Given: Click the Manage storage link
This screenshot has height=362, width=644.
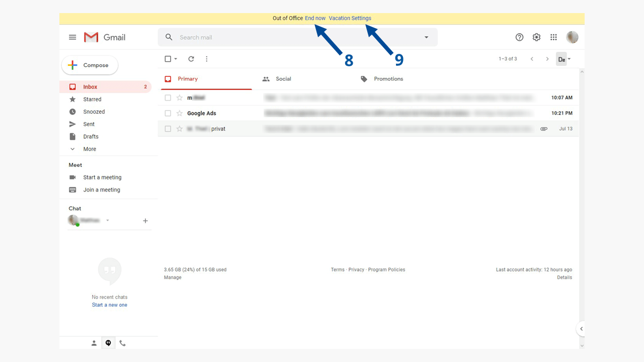Looking at the screenshot, I should pyautogui.click(x=173, y=278).
